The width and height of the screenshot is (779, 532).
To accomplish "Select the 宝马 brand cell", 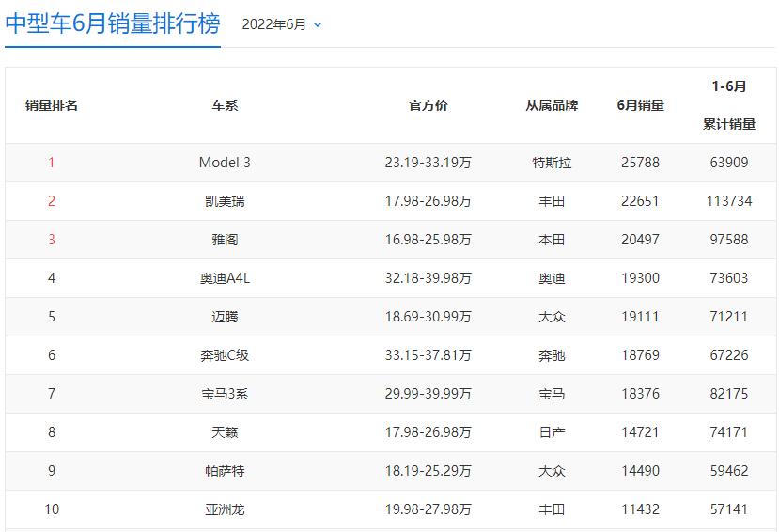I will [552, 394].
